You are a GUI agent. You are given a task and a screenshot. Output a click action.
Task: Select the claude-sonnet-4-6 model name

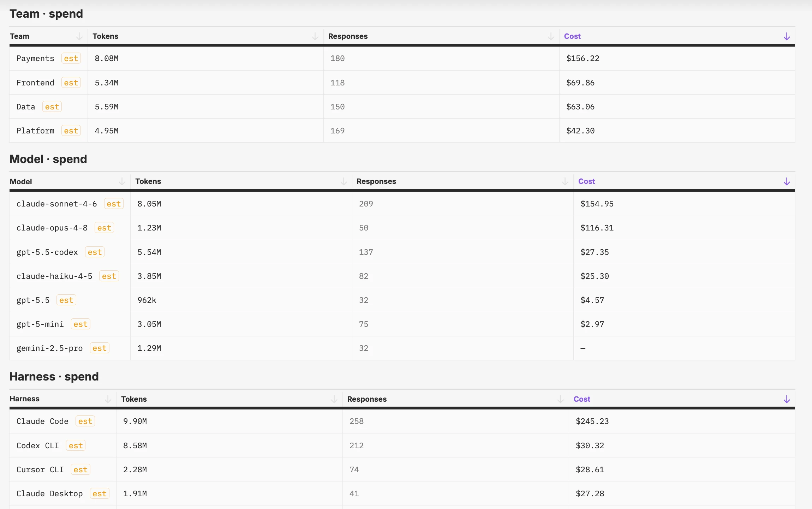tap(57, 204)
